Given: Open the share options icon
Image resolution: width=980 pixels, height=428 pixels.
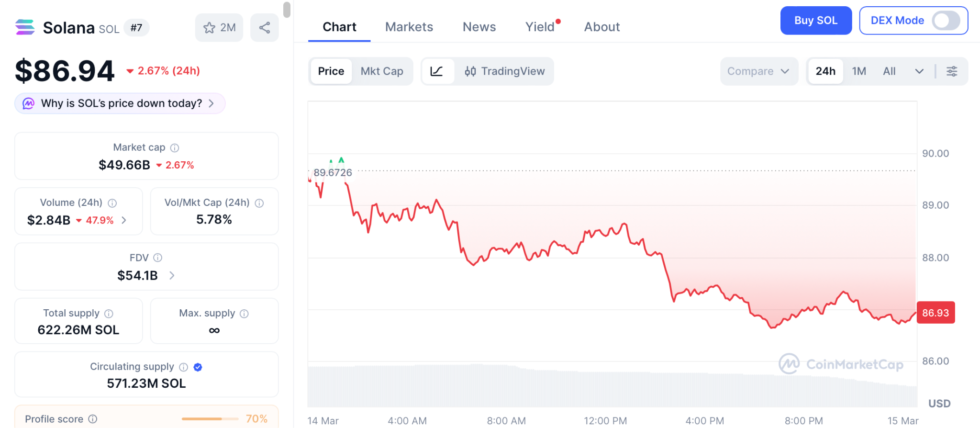Looking at the screenshot, I should pyautogui.click(x=264, y=27).
